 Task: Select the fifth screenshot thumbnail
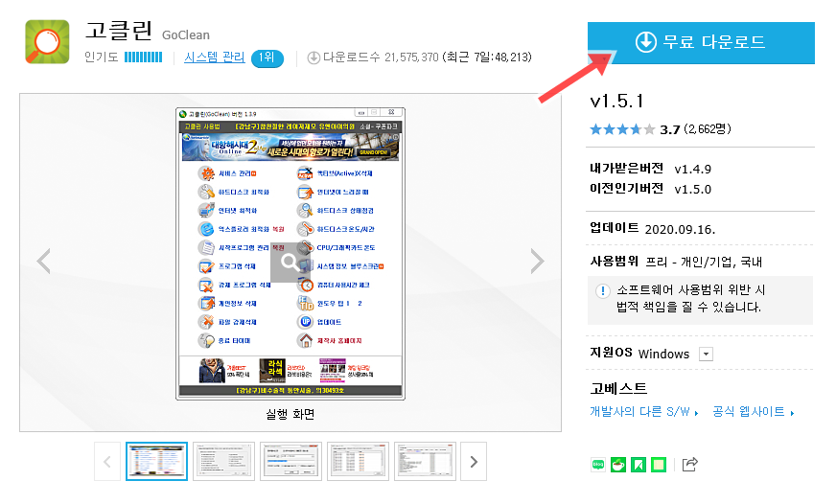pyautogui.click(x=426, y=462)
